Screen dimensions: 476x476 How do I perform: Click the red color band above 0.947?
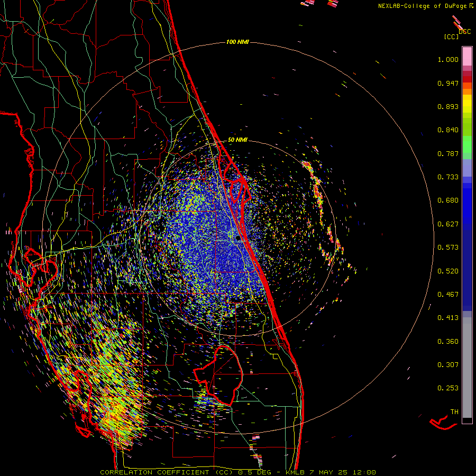click(x=467, y=79)
